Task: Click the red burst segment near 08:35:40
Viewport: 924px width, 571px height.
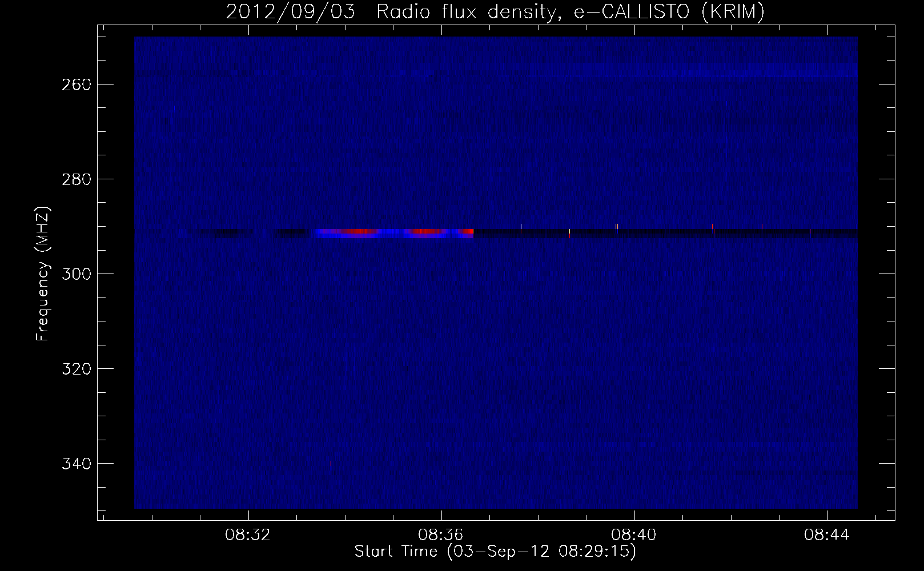Action: (x=427, y=232)
